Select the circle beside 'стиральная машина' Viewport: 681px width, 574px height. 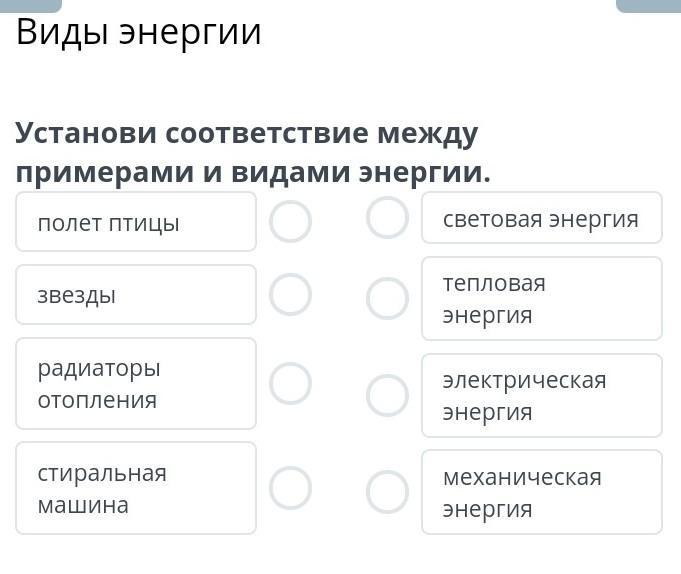[290, 488]
